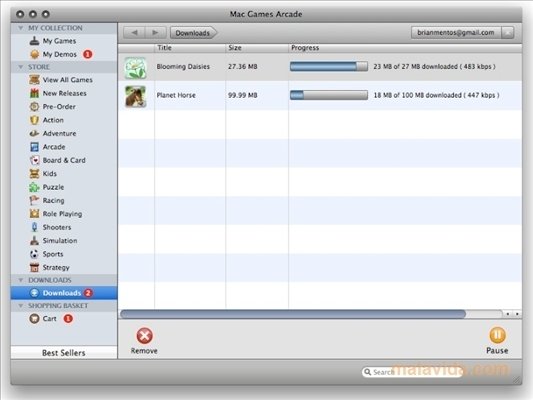
Task: Open the Best Sellers panel
Action: (64, 353)
